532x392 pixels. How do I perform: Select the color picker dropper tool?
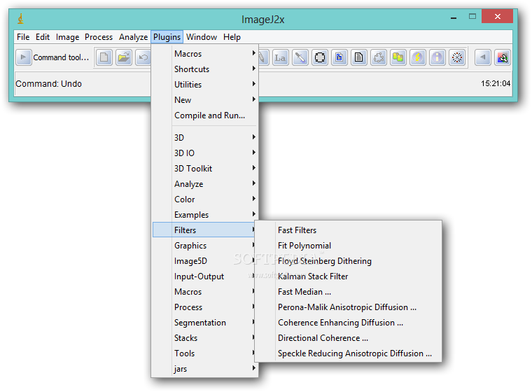pos(300,57)
